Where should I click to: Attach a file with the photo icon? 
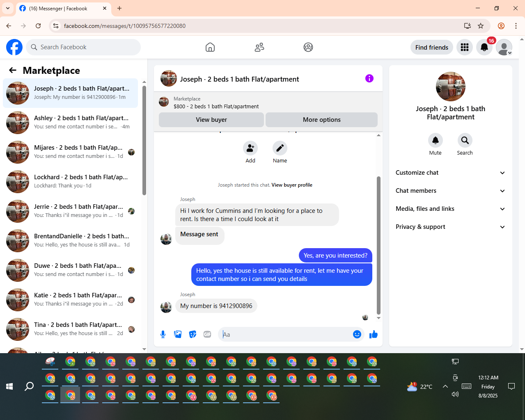(x=178, y=334)
